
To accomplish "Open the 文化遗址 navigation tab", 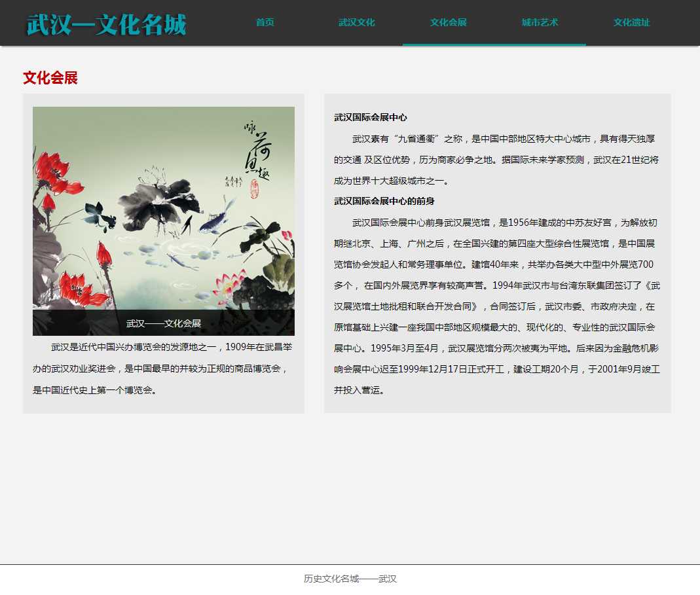I will 631,23.
